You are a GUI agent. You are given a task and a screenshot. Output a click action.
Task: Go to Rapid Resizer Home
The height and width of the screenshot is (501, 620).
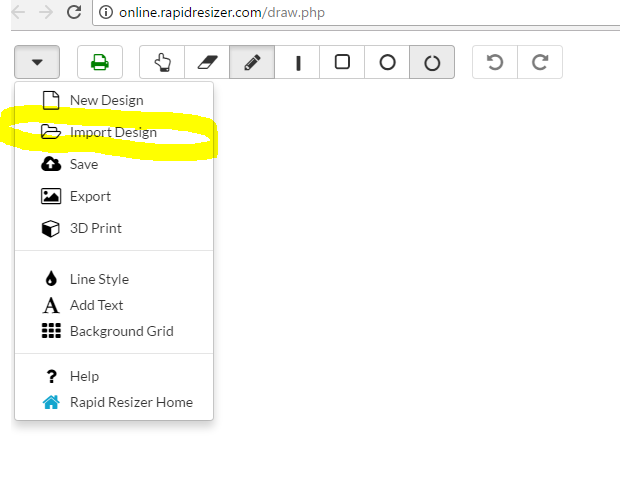click(114, 402)
